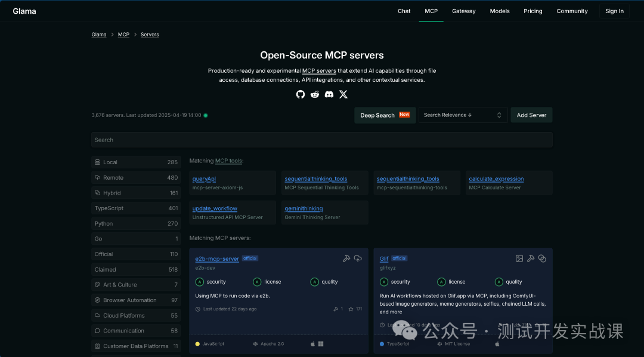Screen dimensions: 644x357
Task: Open the Community tab in top navigation
Action: 572,11
